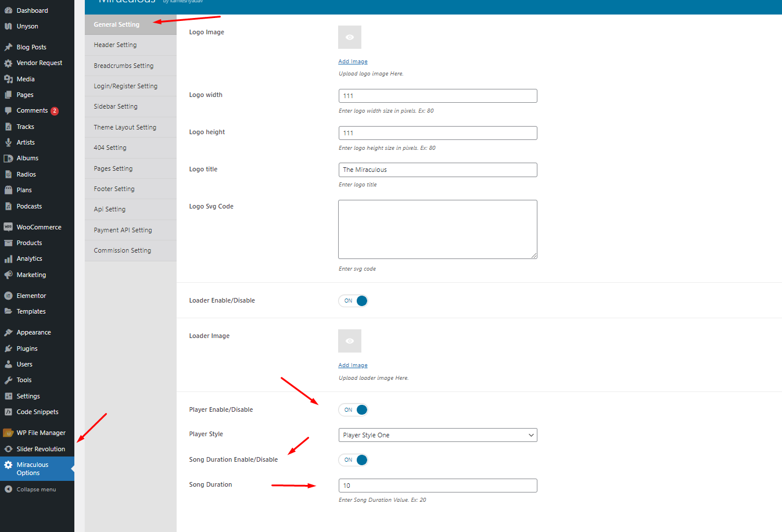This screenshot has height=532, width=782.
Task: Click the Radios icon in sidebar
Action: coord(8,174)
